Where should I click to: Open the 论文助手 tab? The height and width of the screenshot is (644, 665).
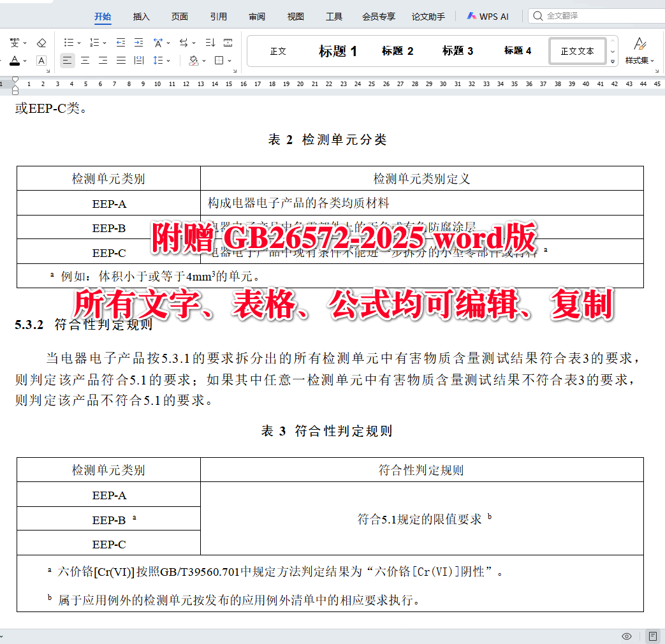(428, 17)
